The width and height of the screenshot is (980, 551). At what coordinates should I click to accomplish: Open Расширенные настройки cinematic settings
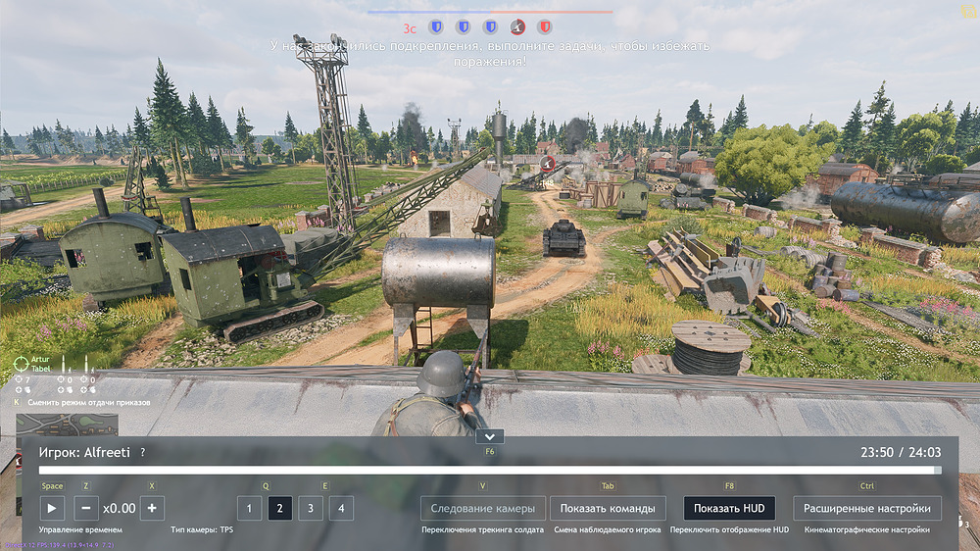(867, 508)
